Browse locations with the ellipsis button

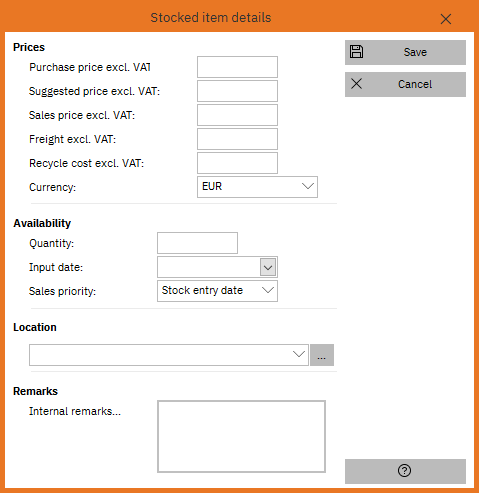322,355
